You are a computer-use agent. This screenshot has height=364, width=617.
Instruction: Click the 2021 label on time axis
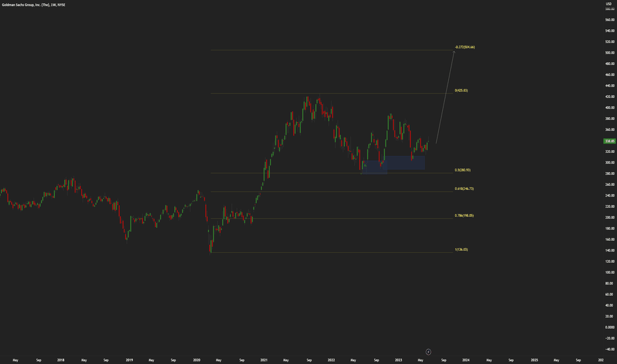[x=263, y=360]
